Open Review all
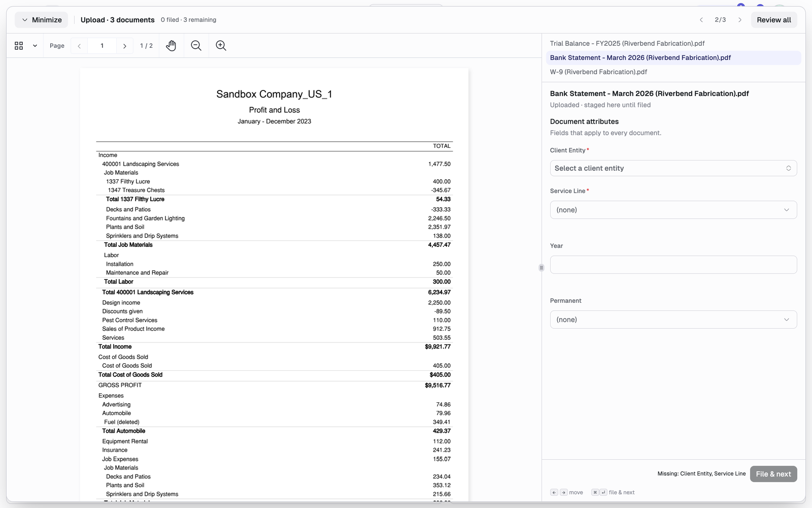This screenshot has width=812, height=508. coord(774,20)
